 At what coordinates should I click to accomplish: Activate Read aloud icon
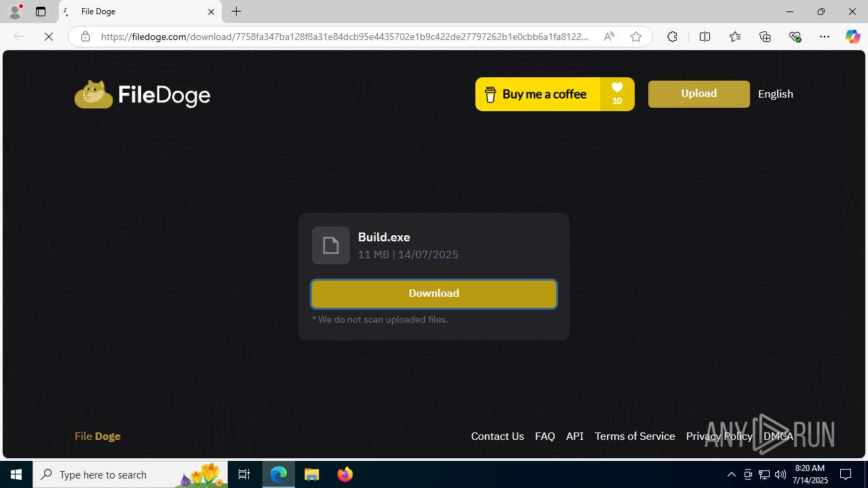coord(609,37)
